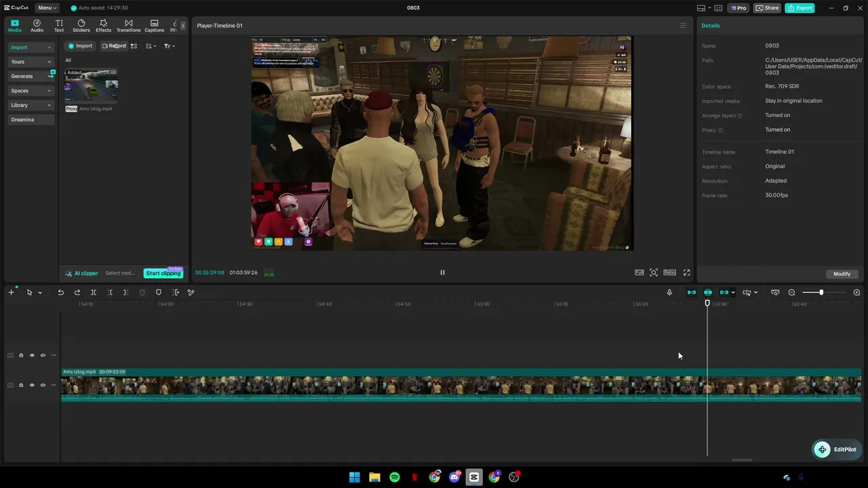
Task: Split the clip at the playhead
Action: (x=94, y=292)
